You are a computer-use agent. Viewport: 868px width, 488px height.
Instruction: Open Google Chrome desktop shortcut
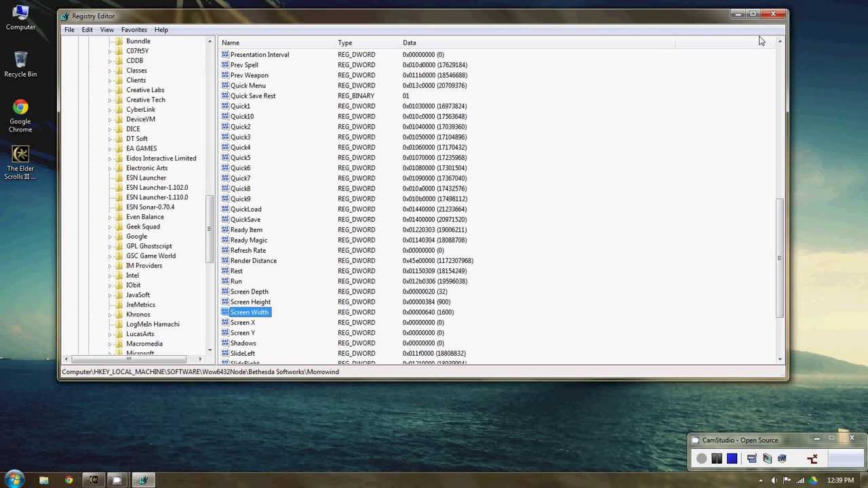[20, 116]
